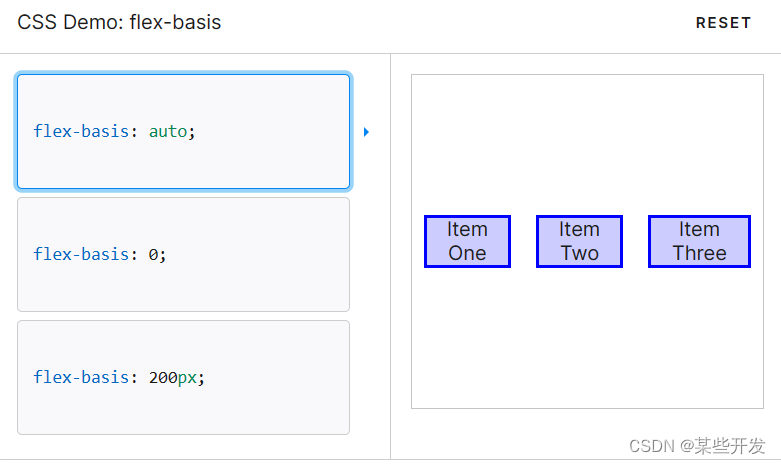The image size is (781, 464).
Task: Click the Item Two box
Action: pyautogui.click(x=579, y=241)
